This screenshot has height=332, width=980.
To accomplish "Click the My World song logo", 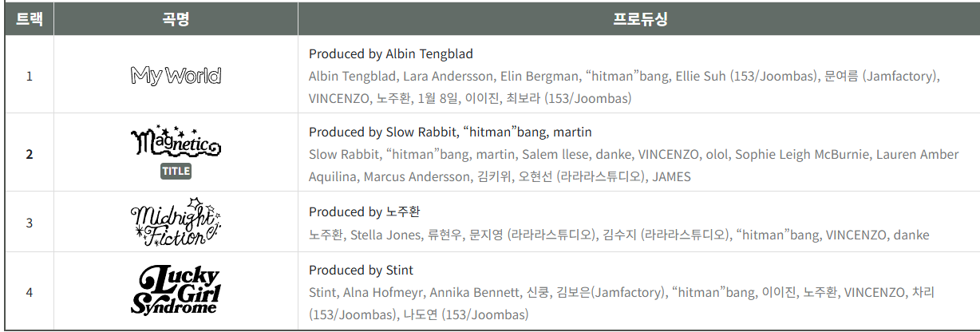I will 176,76.
